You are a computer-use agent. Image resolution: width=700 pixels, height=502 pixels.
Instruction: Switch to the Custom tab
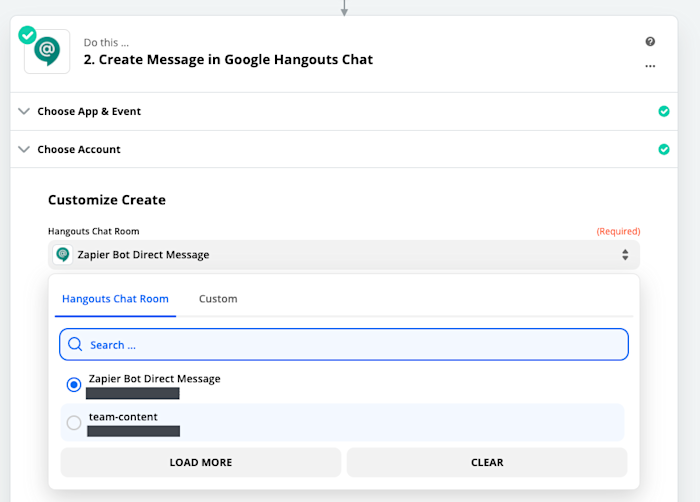pyautogui.click(x=218, y=299)
